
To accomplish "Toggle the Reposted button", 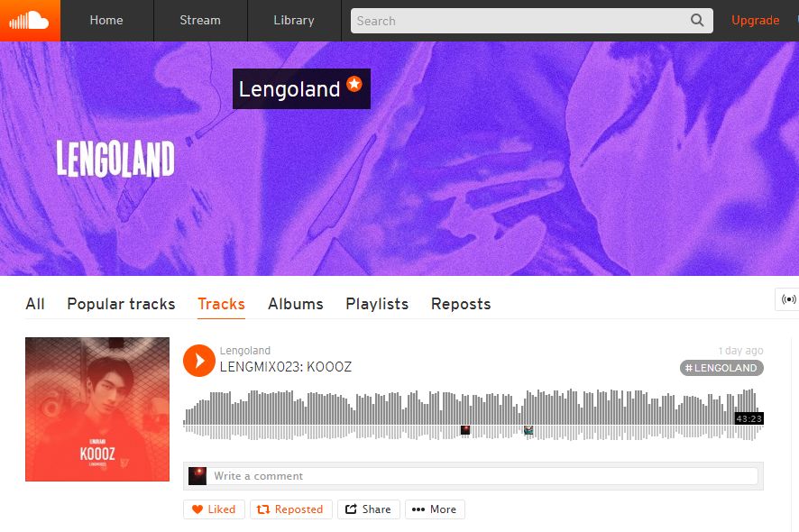I will [x=291, y=509].
